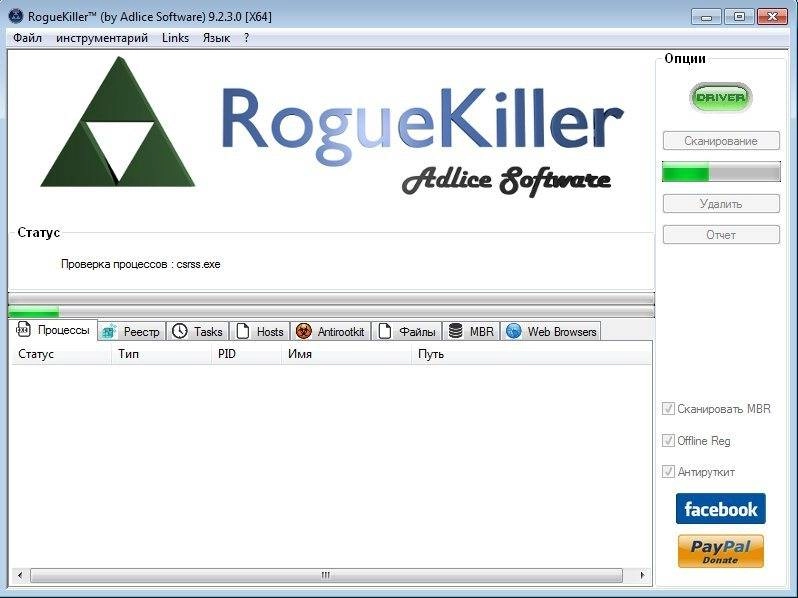Open the инструментарий menu

pos(102,38)
